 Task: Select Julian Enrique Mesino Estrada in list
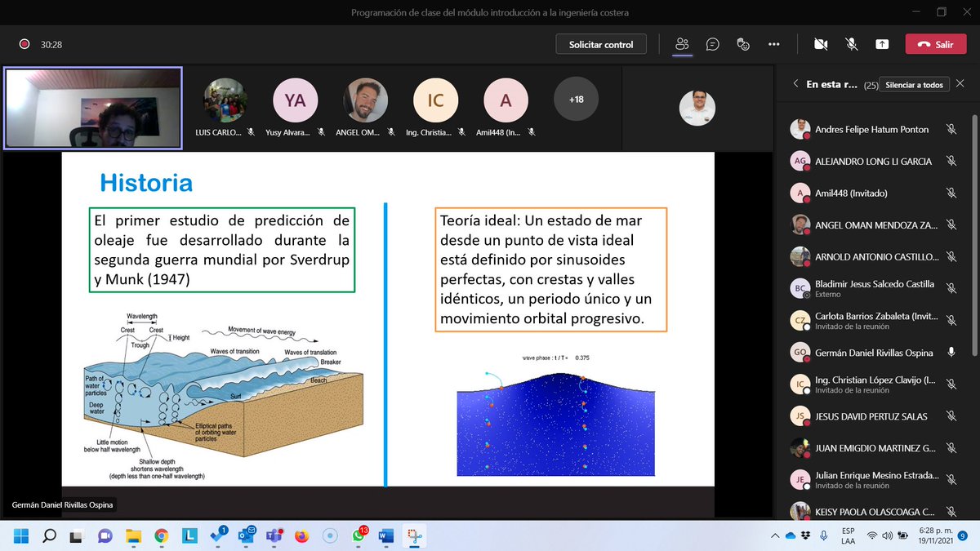876,476
